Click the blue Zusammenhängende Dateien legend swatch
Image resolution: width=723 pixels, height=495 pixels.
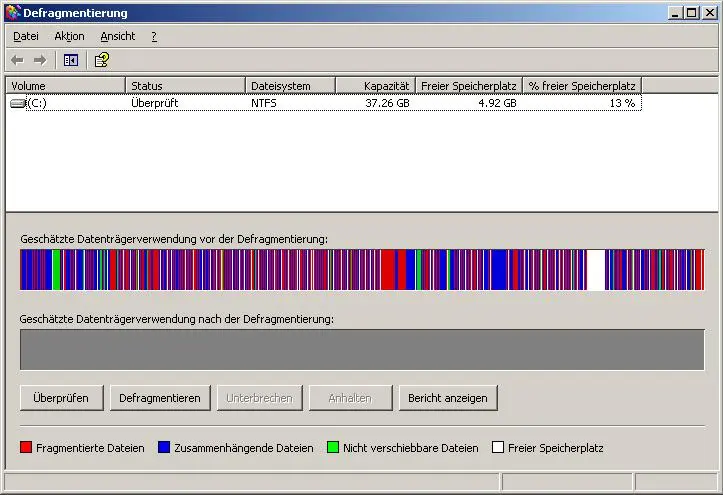click(x=166, y=448)
